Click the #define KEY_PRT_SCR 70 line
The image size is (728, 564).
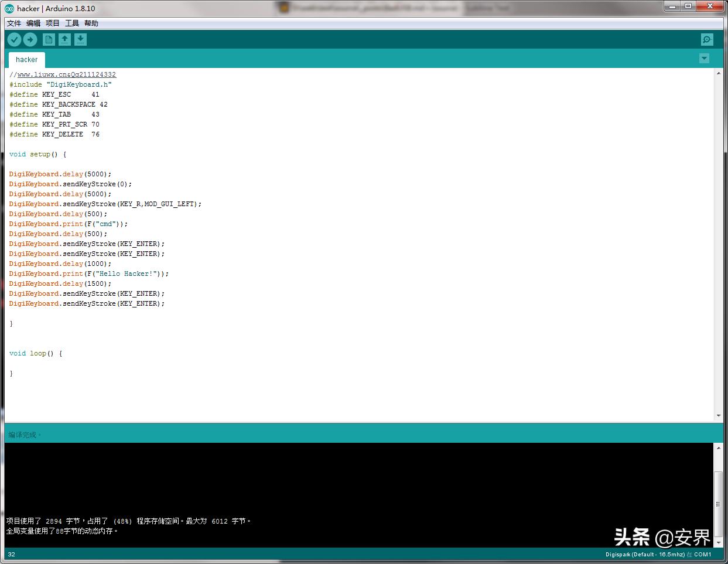click(x=54, y=124)
